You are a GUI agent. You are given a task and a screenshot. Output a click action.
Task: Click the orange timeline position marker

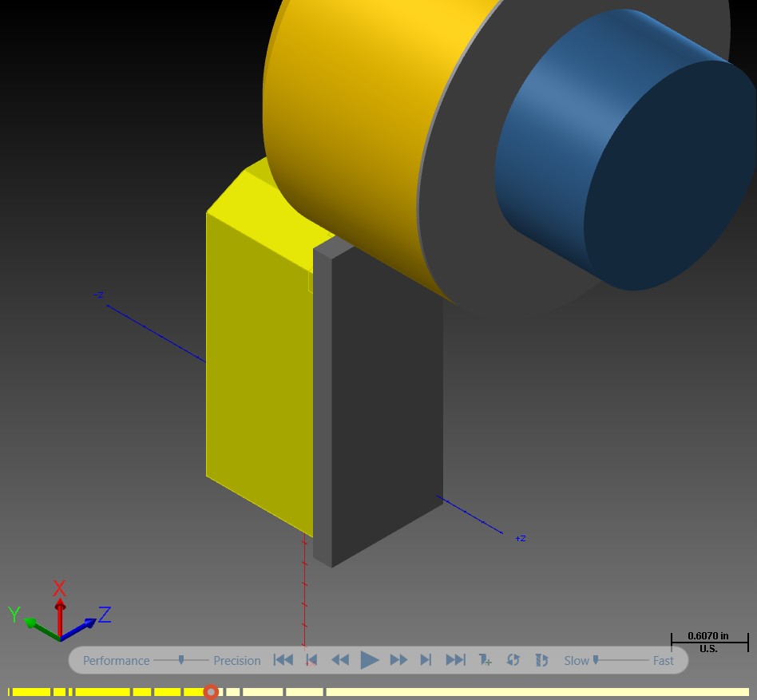pyautogui.click(x=211, y=692)
